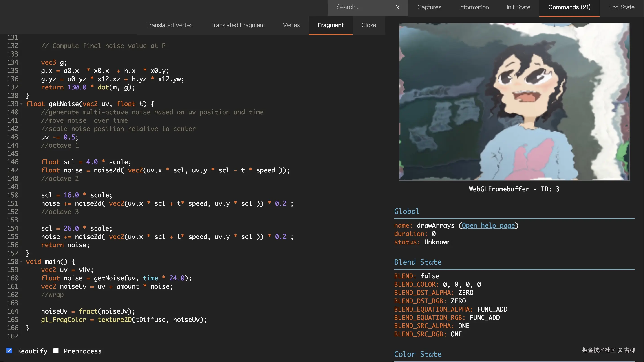This screenshot has height=362, width=644.
Task: Click the WebGLFramebuffer preview image
Action: pyautogui.click(x=514, y=102)
